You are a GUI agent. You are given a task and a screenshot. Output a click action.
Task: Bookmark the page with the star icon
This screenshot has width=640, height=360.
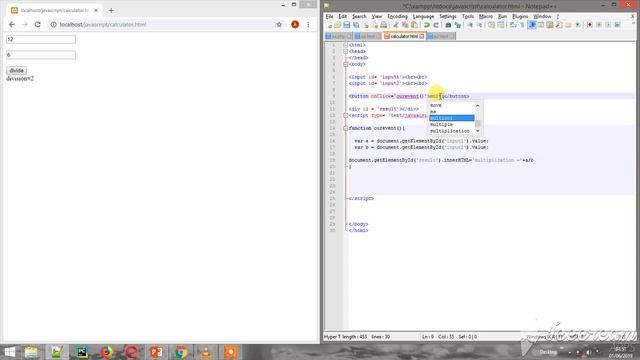pyautogui.click(x=279, y=24)
